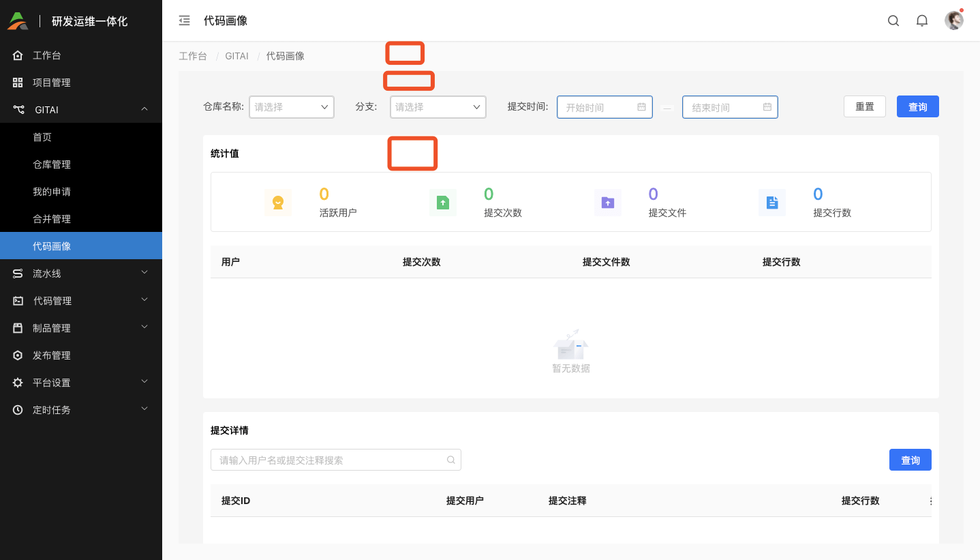
Task: Click the 制品管理 package icon
Action: (18, 328)
